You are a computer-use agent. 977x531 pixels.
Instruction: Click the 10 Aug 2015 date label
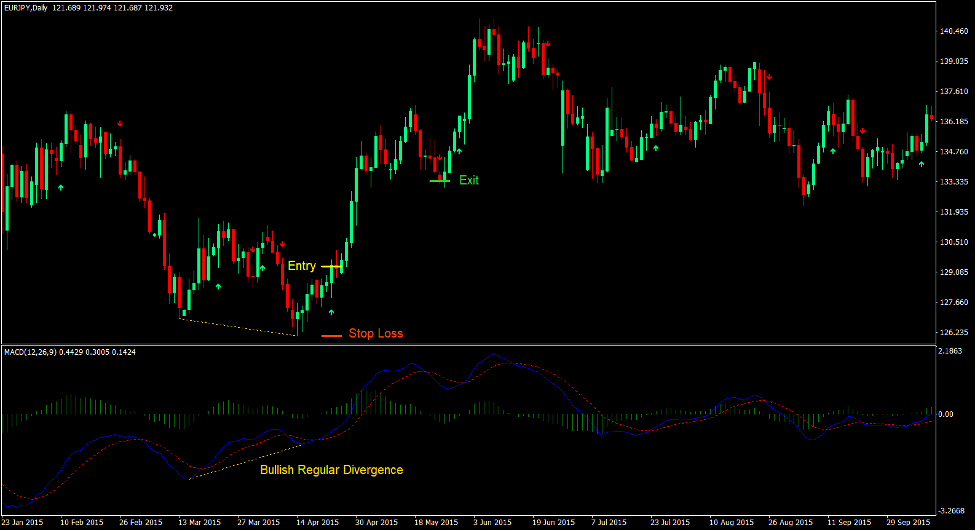coord(731,522)
